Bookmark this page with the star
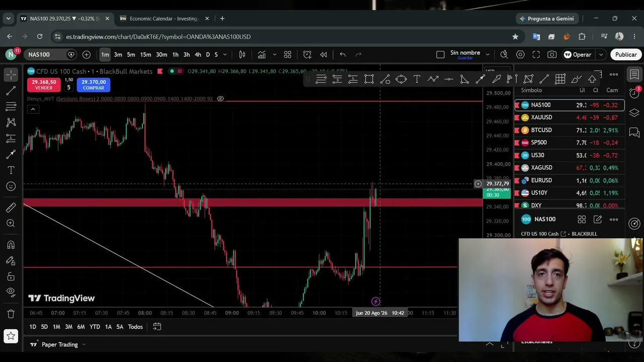 [515, 37]
